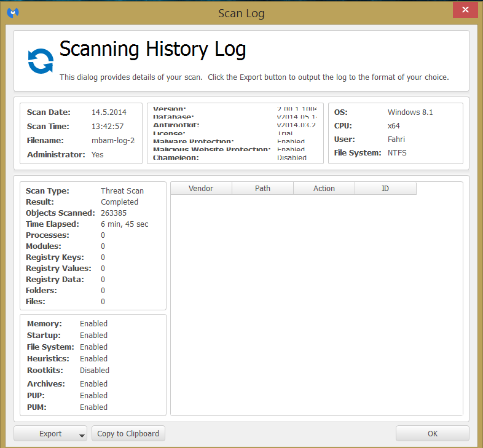This screenshot has width=483, height=448.
Task: Click the filename value mbam-log
Action: pyautogui.click(x=113, y=141)
